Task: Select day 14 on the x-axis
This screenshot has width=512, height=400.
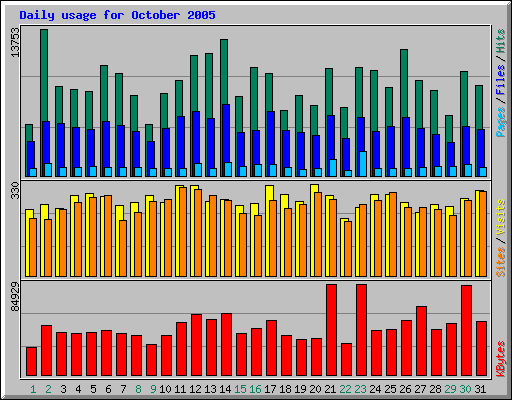Action: point(225,389)
